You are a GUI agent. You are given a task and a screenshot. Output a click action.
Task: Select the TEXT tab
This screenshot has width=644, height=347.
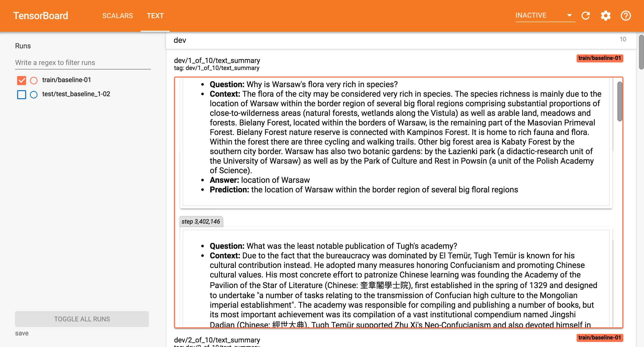(155, 16)
